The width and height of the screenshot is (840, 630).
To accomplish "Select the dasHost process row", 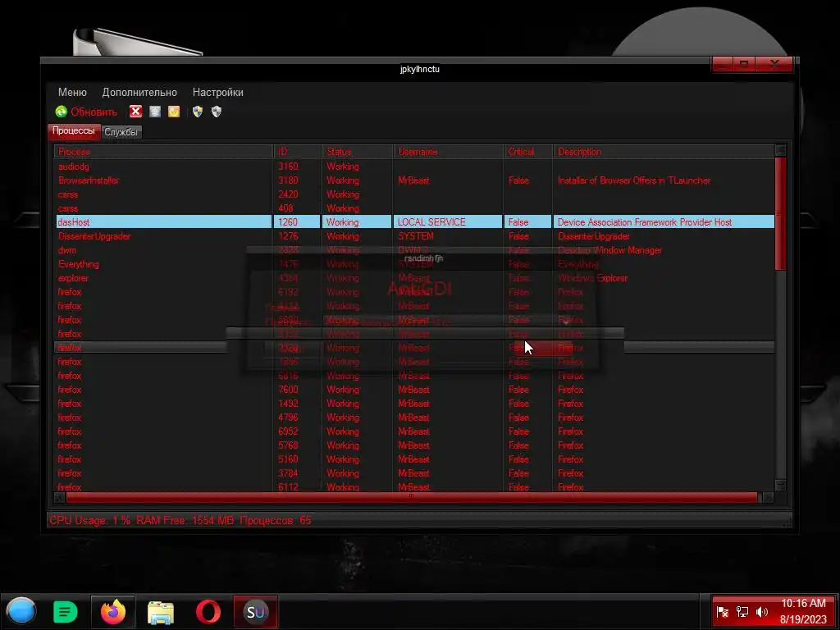I will click(x=415, y=221).
